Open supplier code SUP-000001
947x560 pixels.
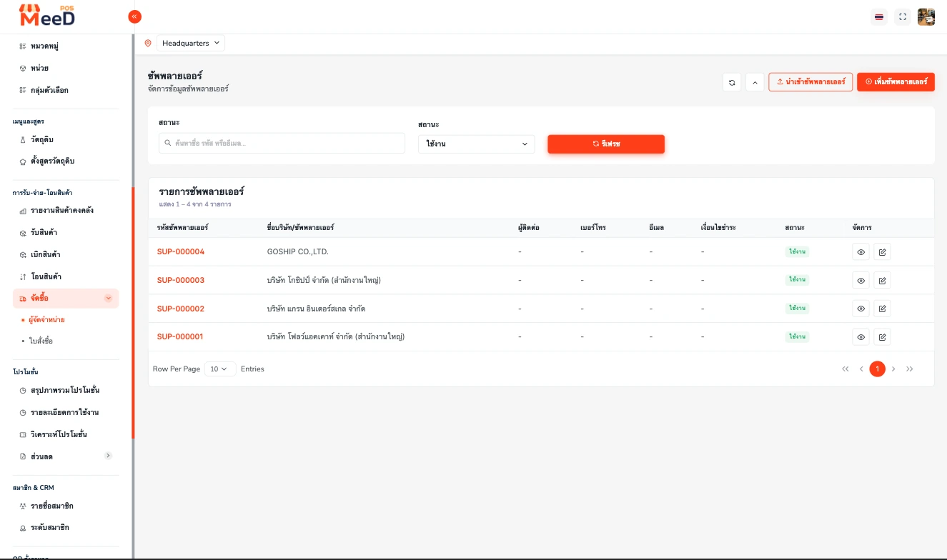[180, 336]
